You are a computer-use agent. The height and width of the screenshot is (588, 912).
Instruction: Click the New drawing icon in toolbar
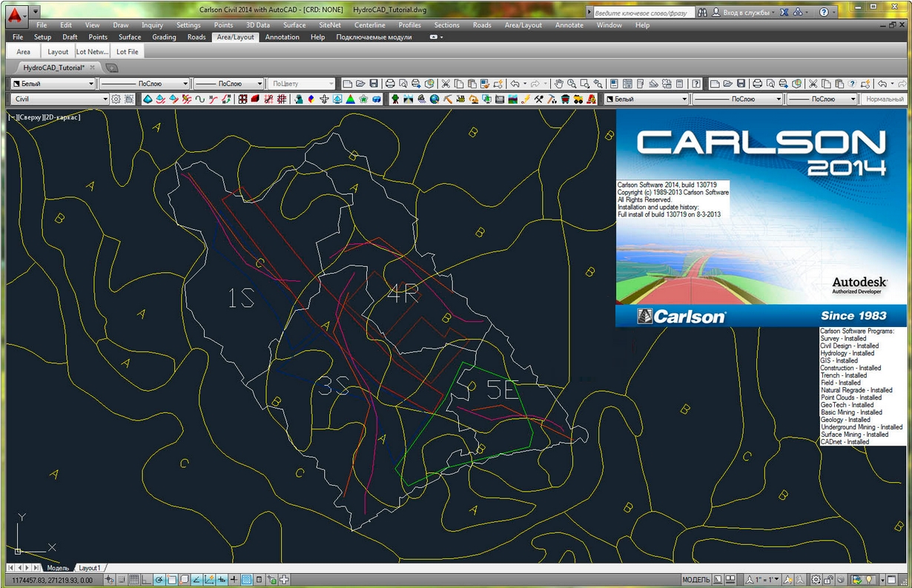click(x=347, y=84)
